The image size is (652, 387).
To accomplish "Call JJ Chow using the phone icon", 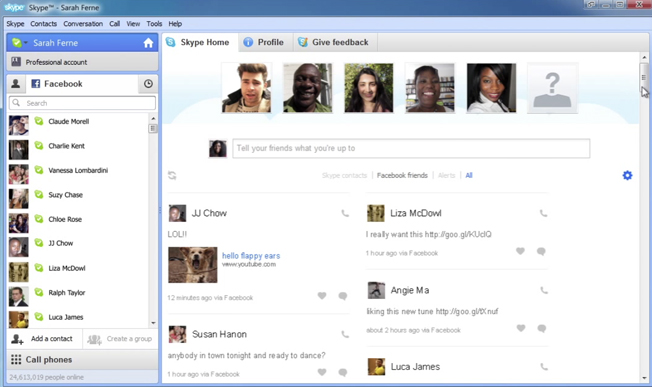I will pos(345,213).
